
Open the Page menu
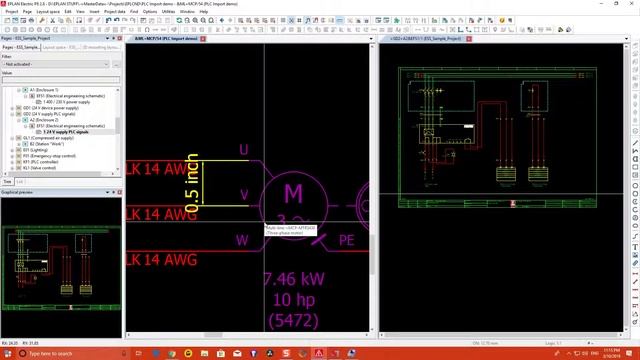(27, 12)
